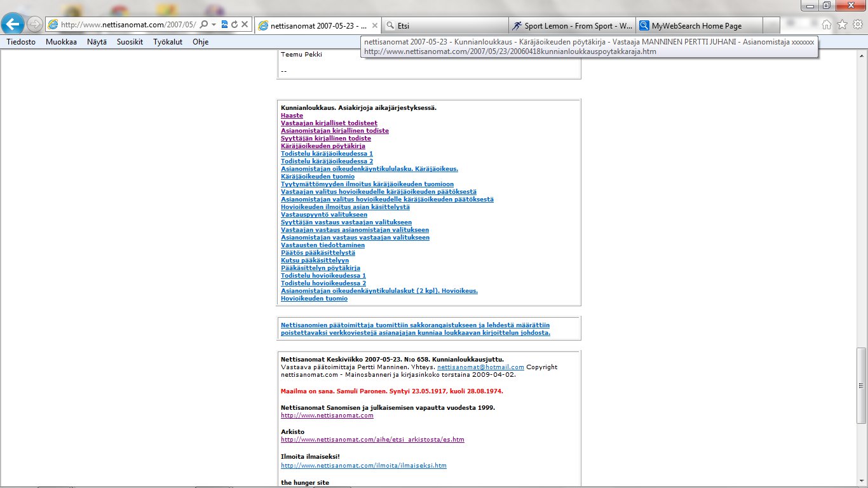Open the Käräjäoikeuden tuomio link

coord(318,177)
